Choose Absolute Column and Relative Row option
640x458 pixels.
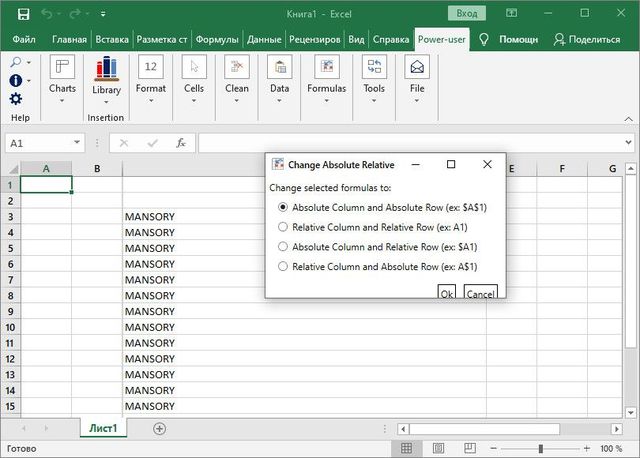283,246
